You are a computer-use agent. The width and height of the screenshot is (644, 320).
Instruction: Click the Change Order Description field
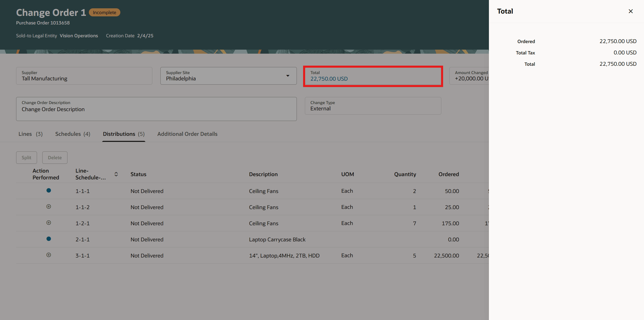pyautogui.click(x=156, y=109)
